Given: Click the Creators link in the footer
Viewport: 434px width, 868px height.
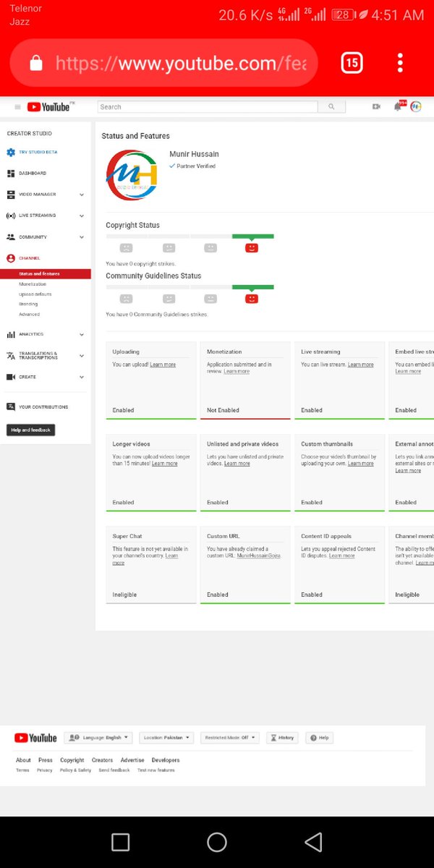Looking at the screenshot, I should pyautogui.click(x=103, y=760).
